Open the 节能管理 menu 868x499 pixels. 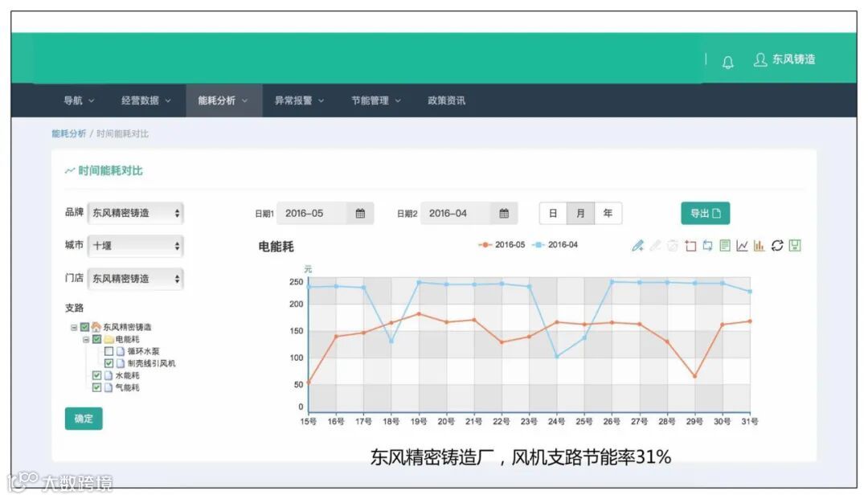[x=376, y=100]
